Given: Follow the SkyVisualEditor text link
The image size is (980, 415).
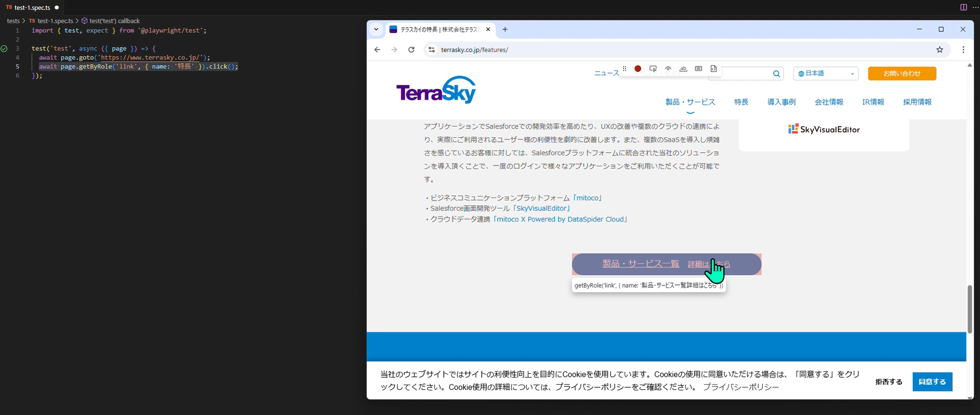Looking at the screenshot, I should [x=542, y=209].
